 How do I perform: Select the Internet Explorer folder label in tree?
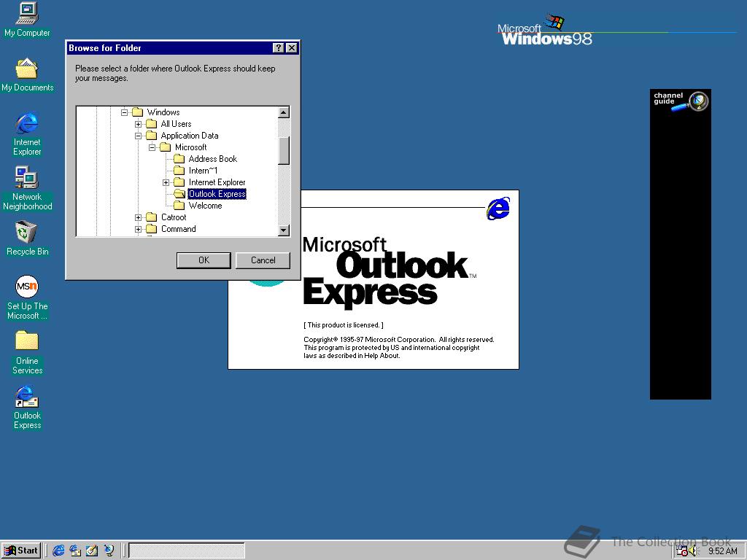pyautogui.click(x=217, y=182)
